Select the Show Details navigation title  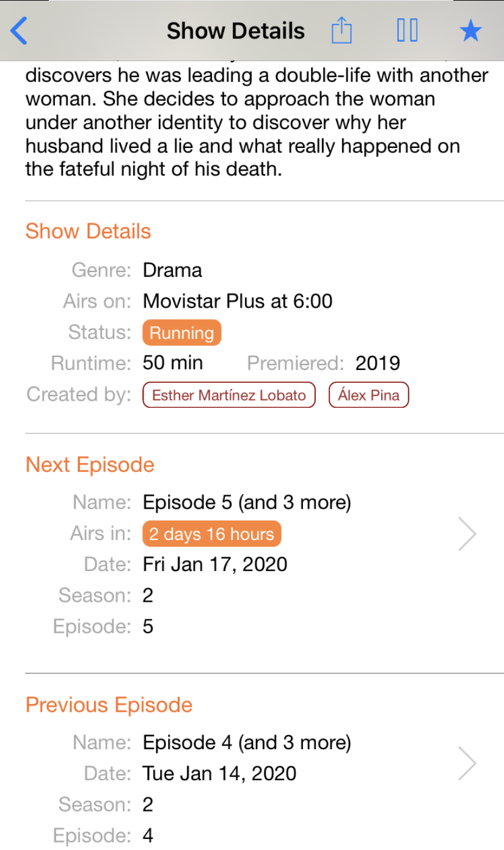tap(236, 31)
